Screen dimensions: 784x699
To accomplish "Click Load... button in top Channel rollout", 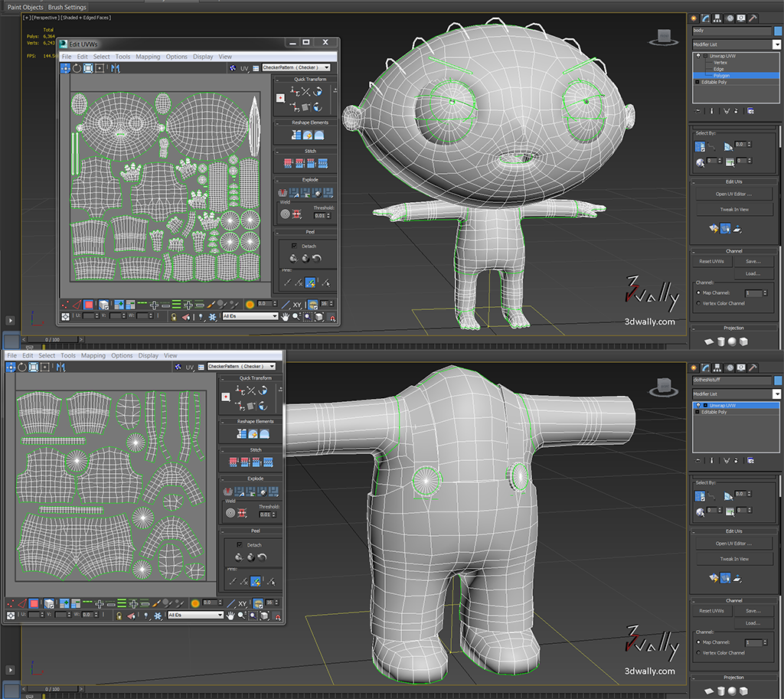I will pyautogui.click(x=753, y=273).
